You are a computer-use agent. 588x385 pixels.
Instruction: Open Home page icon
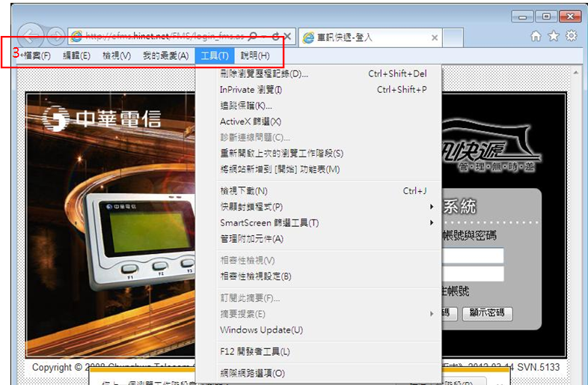point(536,36)
